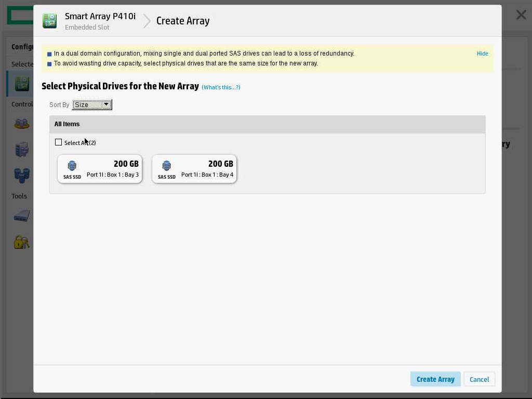Image resolution: width=532 pixels, height=399 pixels.
Task: Hide the yellow notice banner
Action: point(482,54)
